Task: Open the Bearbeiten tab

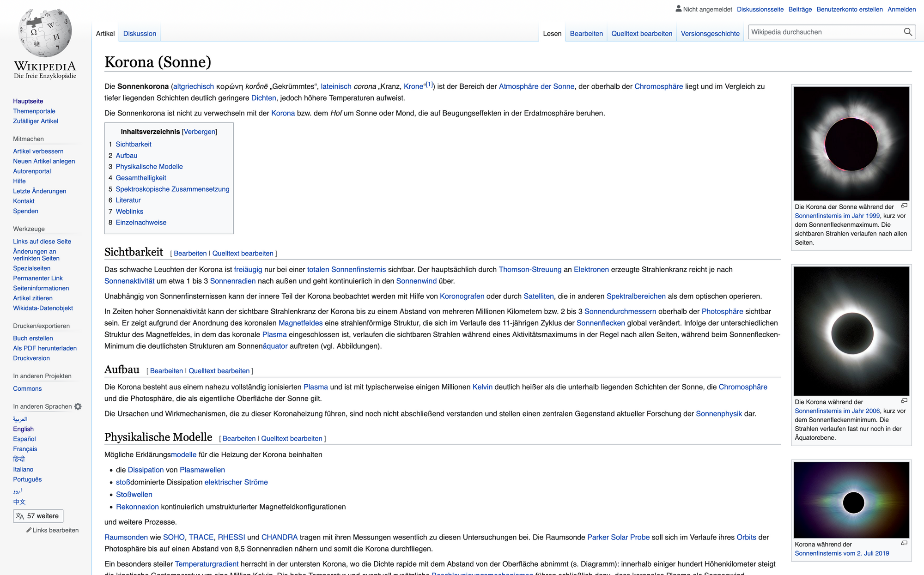Action: coord(586,33)
